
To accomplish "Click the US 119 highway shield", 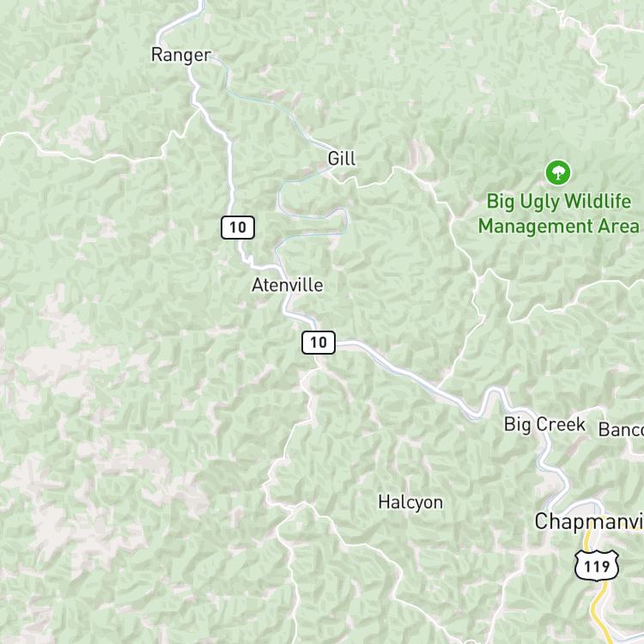I will [x=597, y=566].
